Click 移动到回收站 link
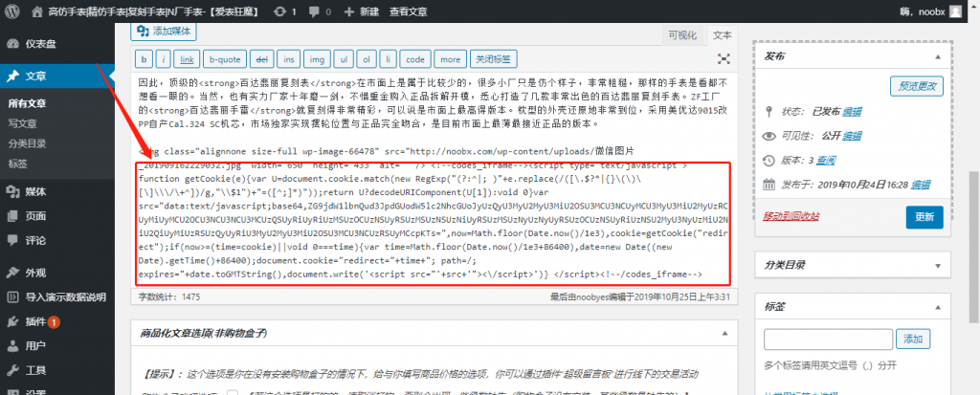Screen dimensions: 980x395 coord(791,216)
